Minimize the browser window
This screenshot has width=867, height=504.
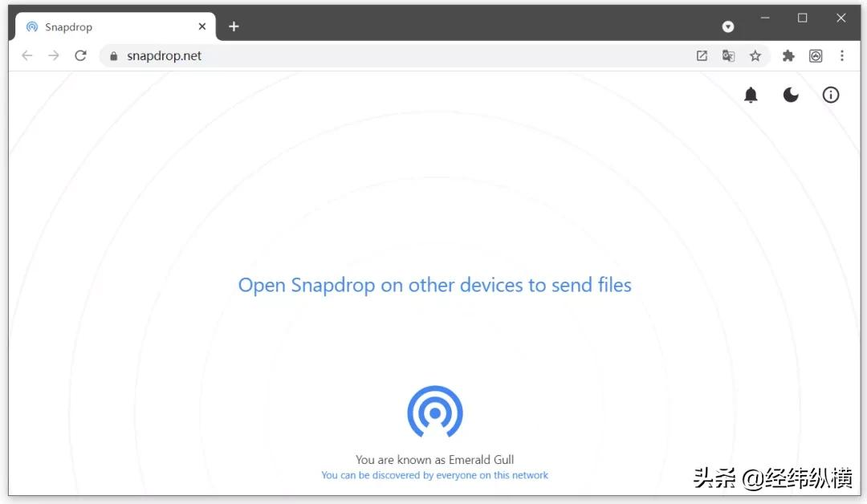[x=765, y=18]
